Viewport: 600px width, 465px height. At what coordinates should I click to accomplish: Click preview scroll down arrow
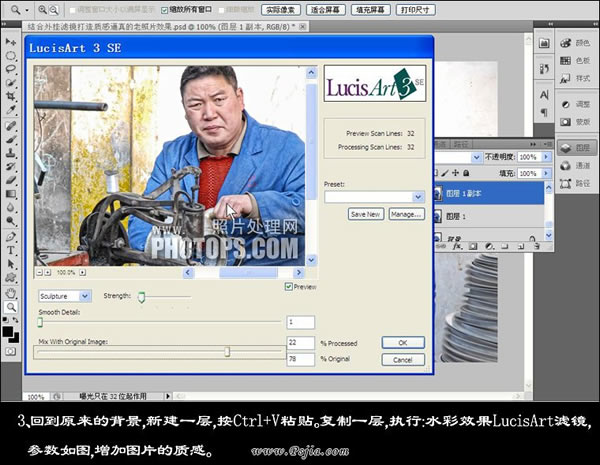point(311,260)
